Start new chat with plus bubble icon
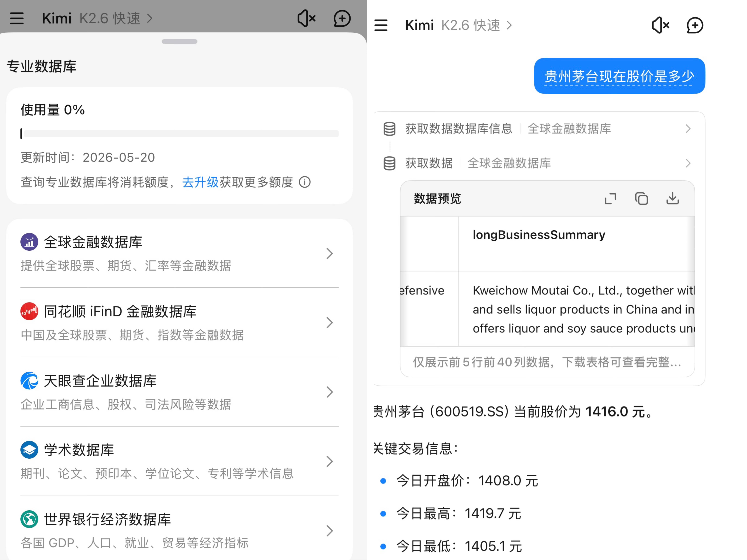The image size is (747, 560). coord(695,25)
